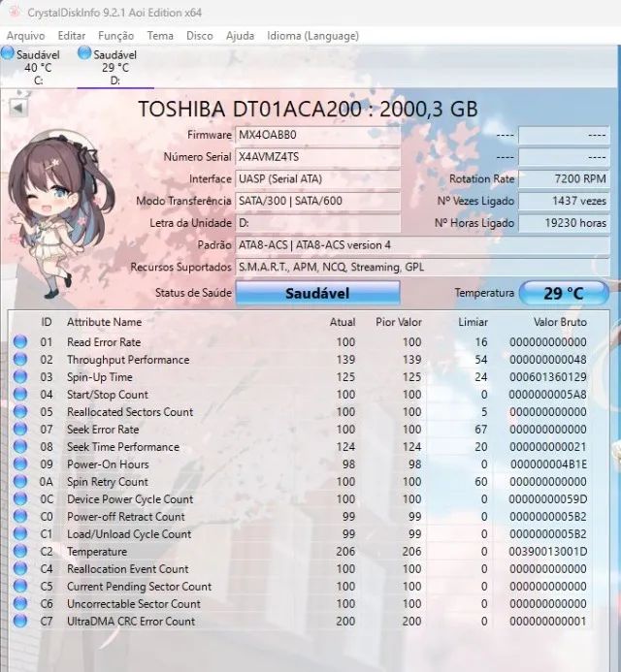
Task: Open the Arquivo menu
Action: click(x=26, y=36)
